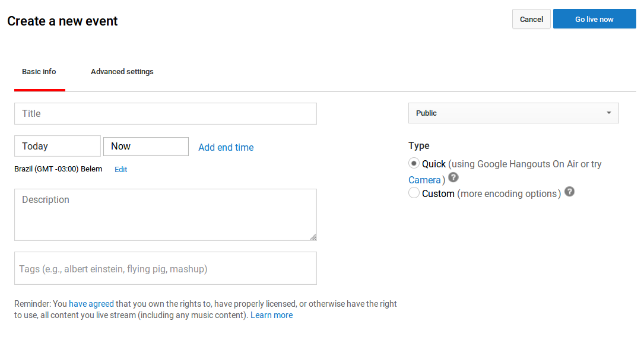This screenshot has height=340, width=644.
Task: Select the Quick event type radio button
Action: coord(414,163)
